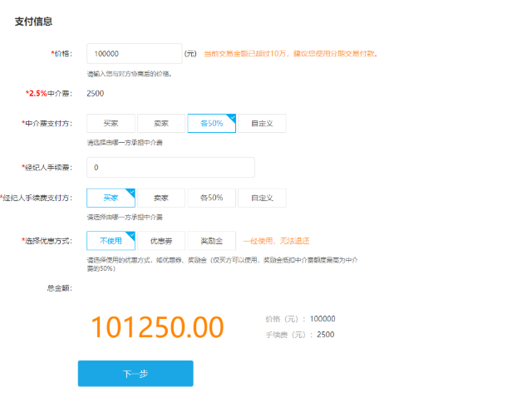Choose 各50% as 中介费支付方
Viewport: 532px width, 407px height.
point(211,124)
